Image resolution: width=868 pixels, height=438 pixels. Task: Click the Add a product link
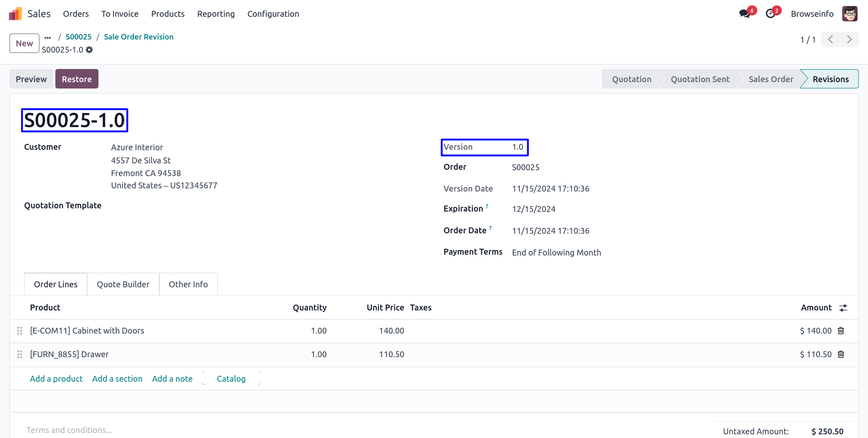click(x=56, y=379)
